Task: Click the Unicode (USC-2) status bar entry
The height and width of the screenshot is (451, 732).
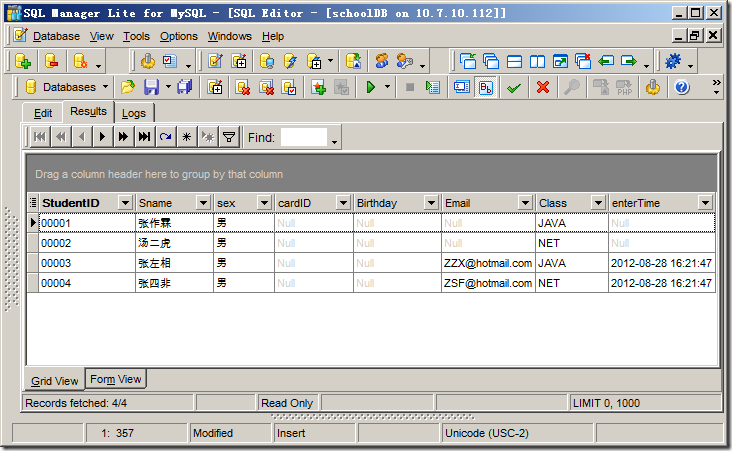Action: point(517,433)
